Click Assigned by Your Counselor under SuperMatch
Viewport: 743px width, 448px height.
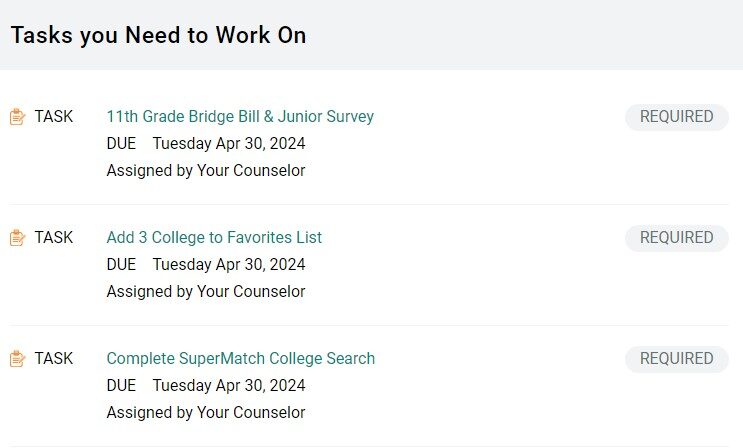[x=206, y=412]
